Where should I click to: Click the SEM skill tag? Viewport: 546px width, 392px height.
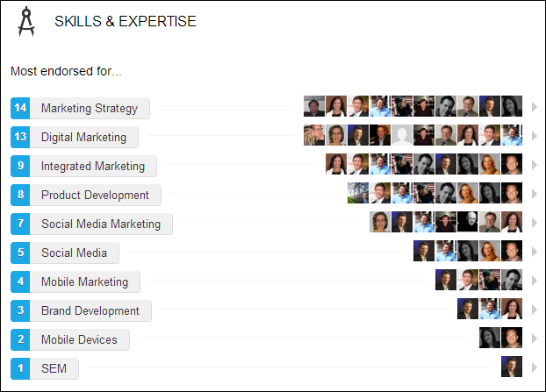(54, 368)
